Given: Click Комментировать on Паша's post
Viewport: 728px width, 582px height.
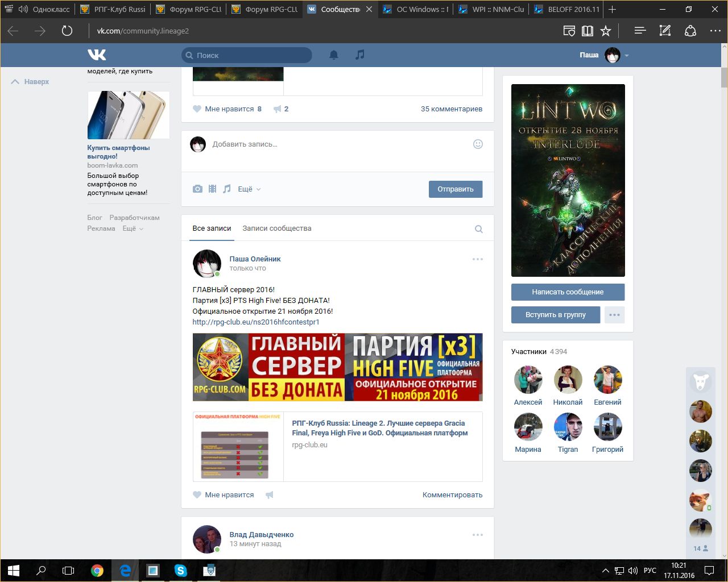Looking at the screenshot, I should coord(452,495).
